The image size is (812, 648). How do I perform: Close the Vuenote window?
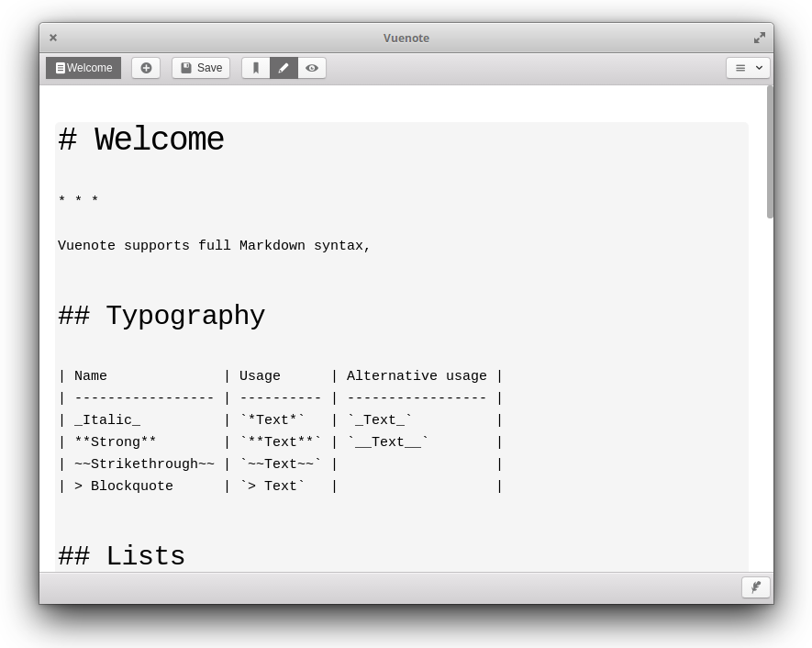53,38
